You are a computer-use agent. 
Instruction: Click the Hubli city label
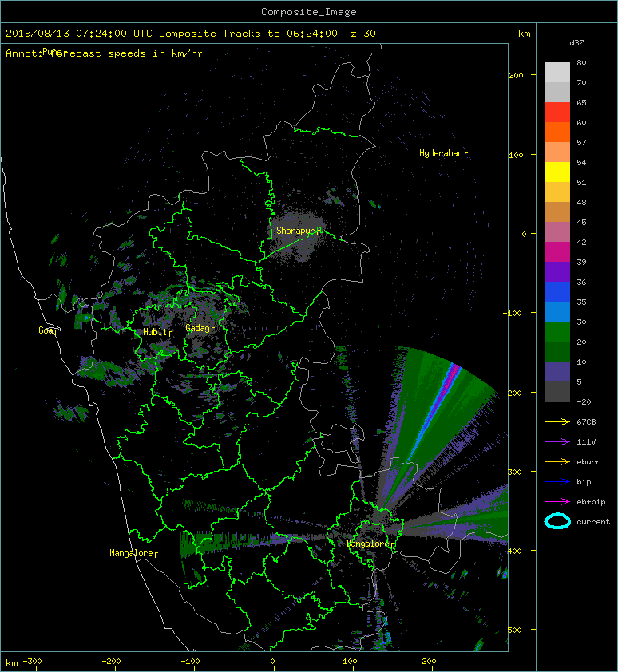155,332
